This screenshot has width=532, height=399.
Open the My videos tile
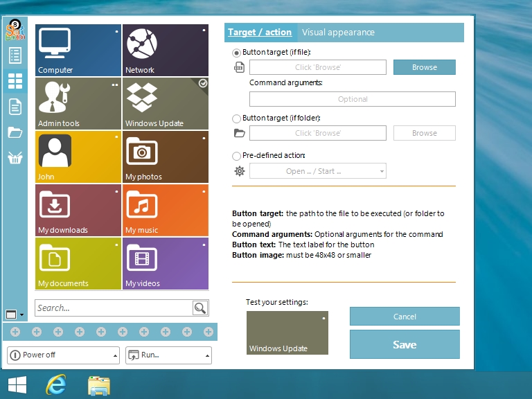click(166, 264)
